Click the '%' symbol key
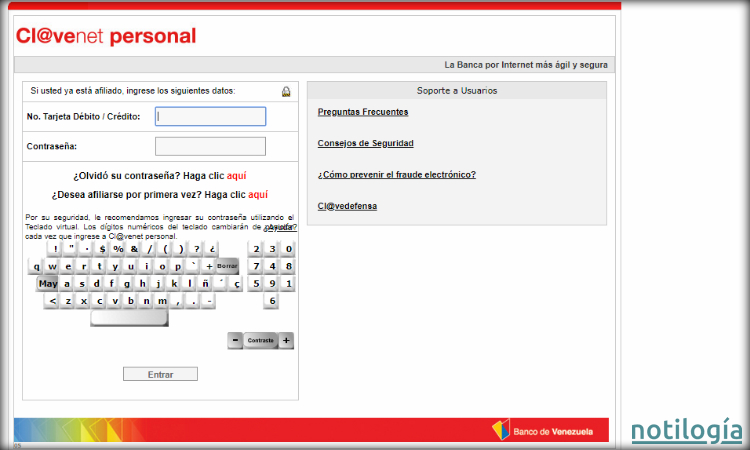This screenshot has height=450, width=750. coord(118,249)
